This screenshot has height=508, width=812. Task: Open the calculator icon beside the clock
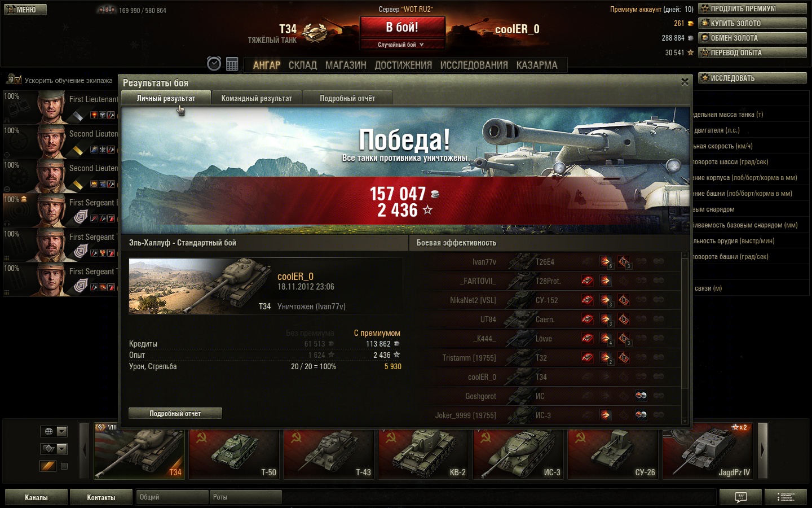tap(232, 64)
